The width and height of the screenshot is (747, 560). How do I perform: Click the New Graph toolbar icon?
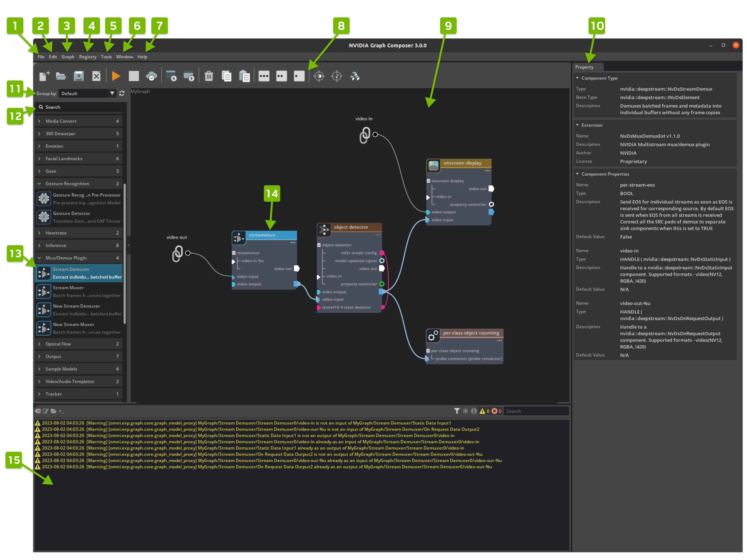pyautogui.click(x=44, y=76)
